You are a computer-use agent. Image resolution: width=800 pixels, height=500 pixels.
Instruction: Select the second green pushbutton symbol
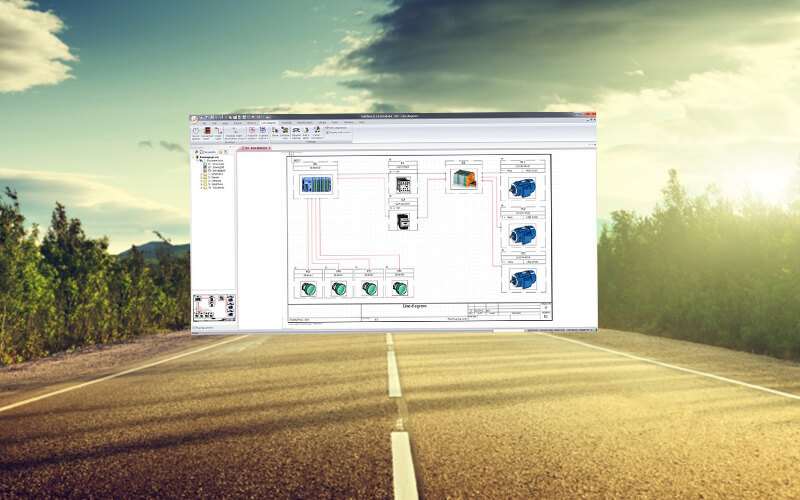(x=339, y=289)
